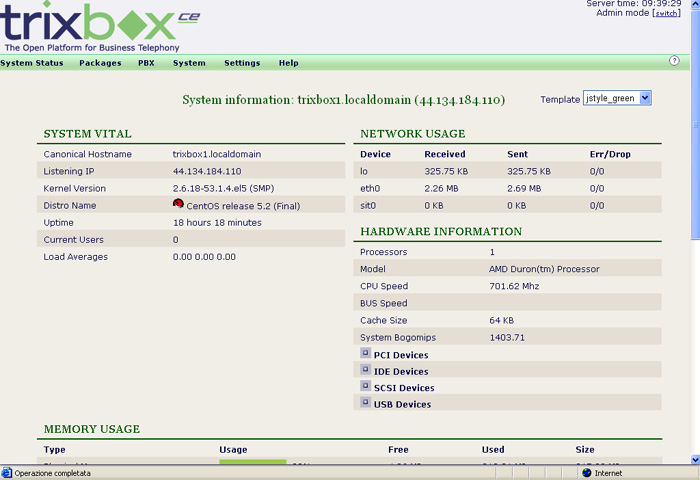700x480 pixels.
Task: Click the Memory Usage Size column header
Action: coord(584,450)
